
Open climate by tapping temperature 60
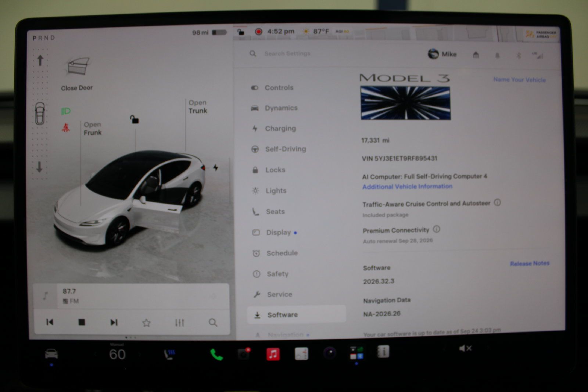[x=117, y=355]
